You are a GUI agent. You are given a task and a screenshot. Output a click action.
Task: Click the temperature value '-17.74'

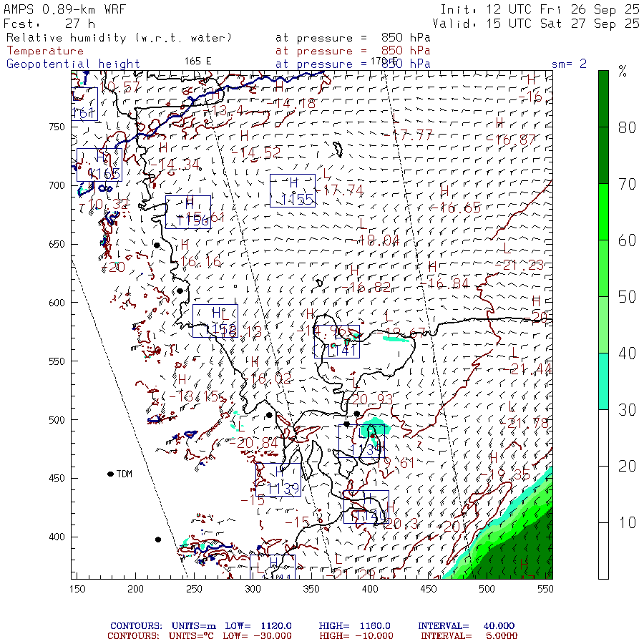[339, 190]
